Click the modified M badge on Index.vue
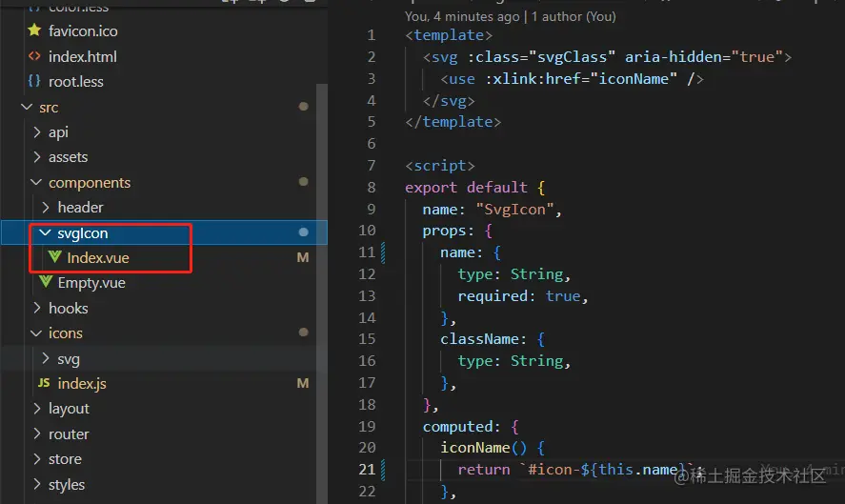This screenshot has height=504, width=845. click(303, 257)
